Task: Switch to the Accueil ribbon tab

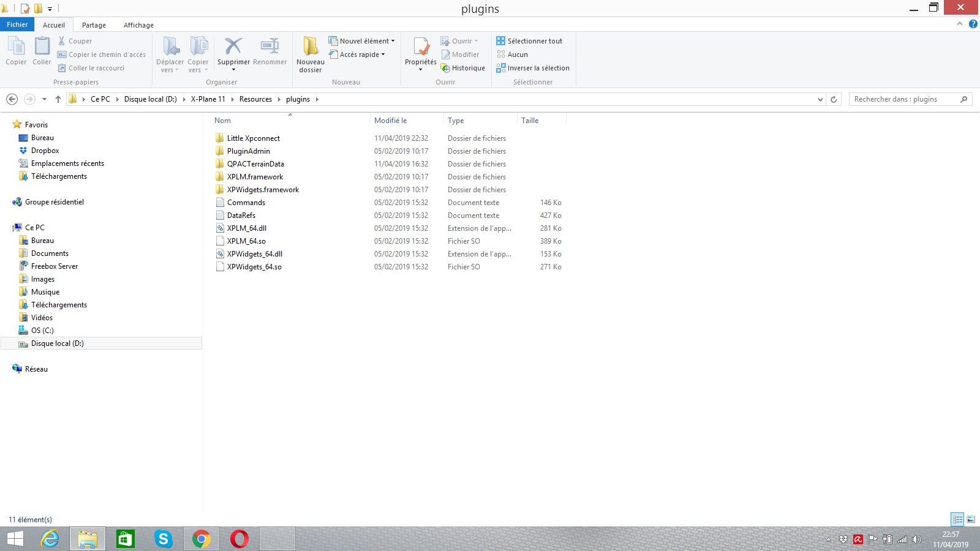Action: pyautogui.click(x=54, y=25)
